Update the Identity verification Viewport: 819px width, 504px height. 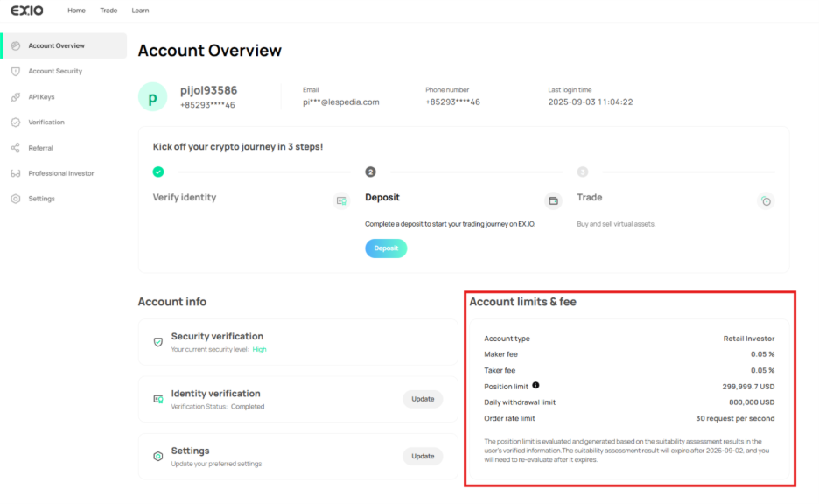(423, 399)
